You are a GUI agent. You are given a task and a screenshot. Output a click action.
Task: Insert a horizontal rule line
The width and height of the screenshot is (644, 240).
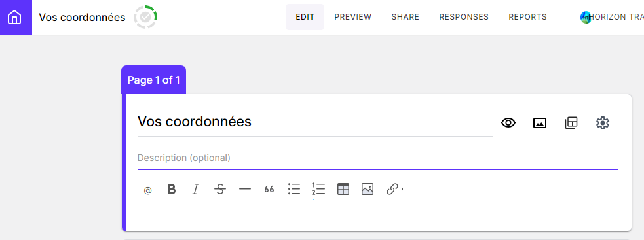pyautogui.click(x=245, y=189)
